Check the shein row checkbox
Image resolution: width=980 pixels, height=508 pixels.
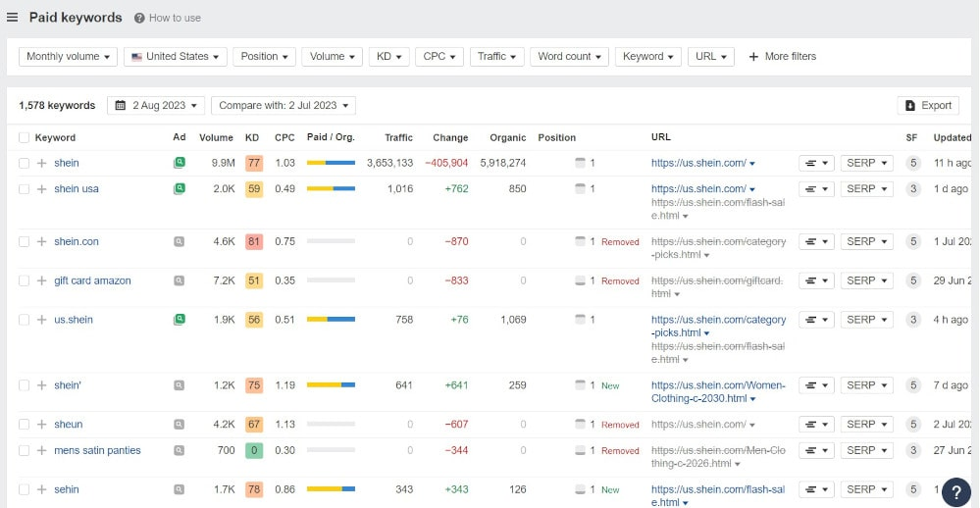point(24,163)
